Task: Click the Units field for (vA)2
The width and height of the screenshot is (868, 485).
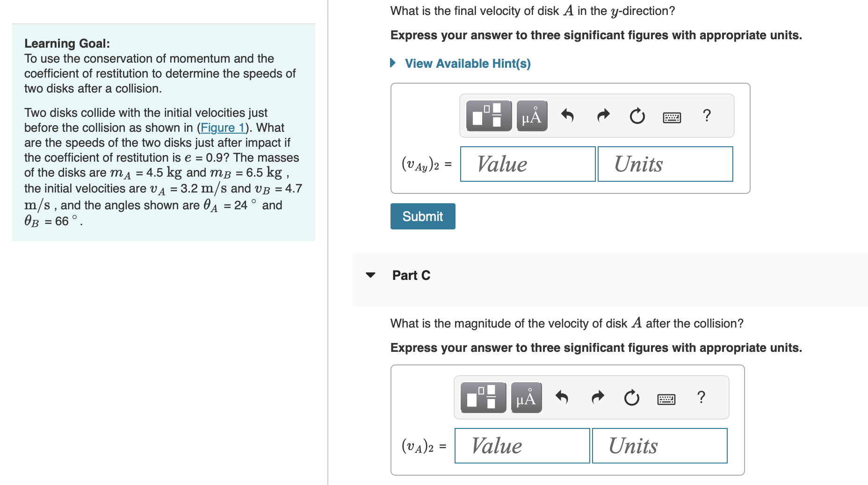Action: tap(659, 446)
